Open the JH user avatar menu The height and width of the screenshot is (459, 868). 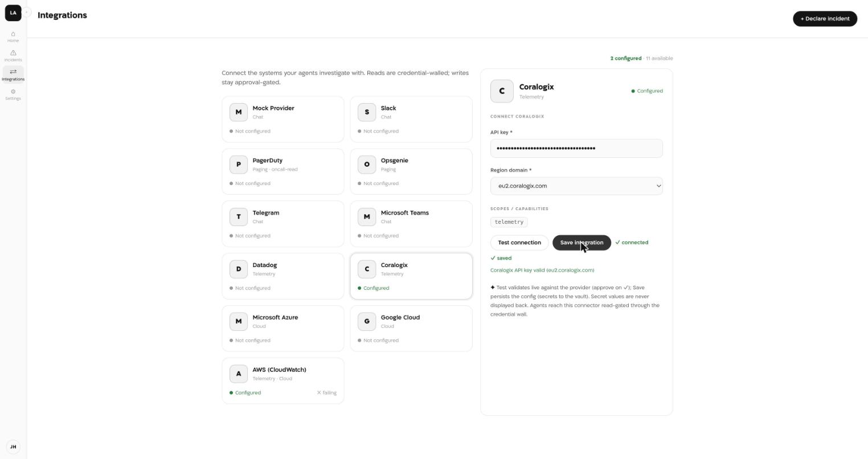pos(13,446)
